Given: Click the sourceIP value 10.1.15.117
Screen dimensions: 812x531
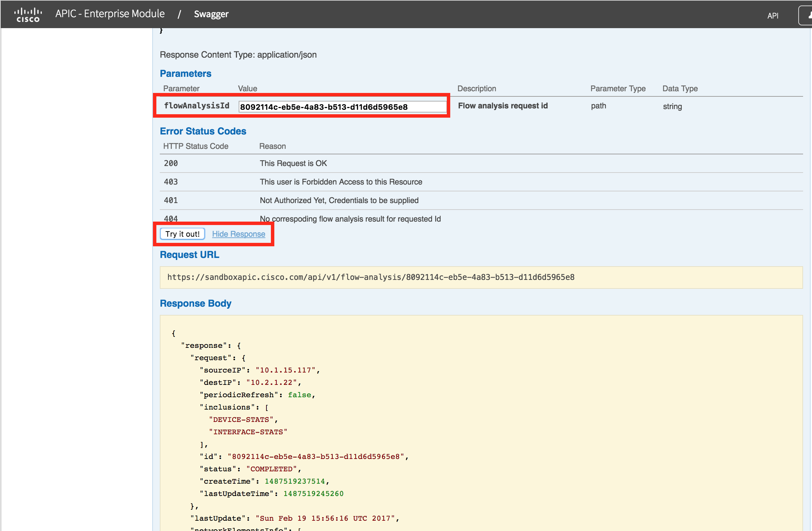Looking at the screenshot, I should tap(285, 370).
